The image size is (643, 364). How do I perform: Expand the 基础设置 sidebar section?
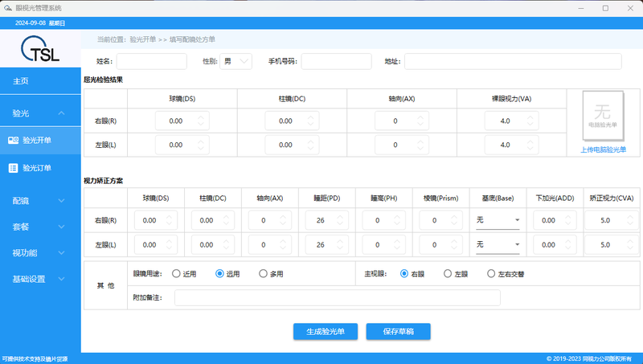[x=41, y=279]
